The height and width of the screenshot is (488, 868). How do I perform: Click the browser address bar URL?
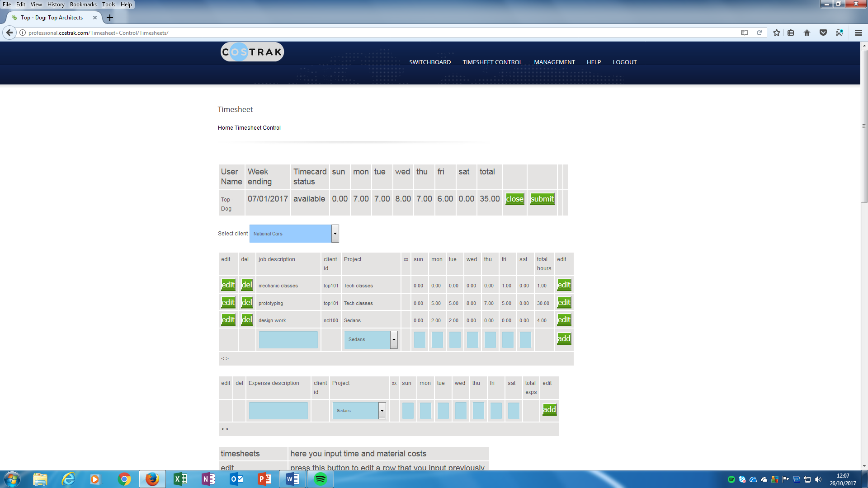[x=99, y=33]
